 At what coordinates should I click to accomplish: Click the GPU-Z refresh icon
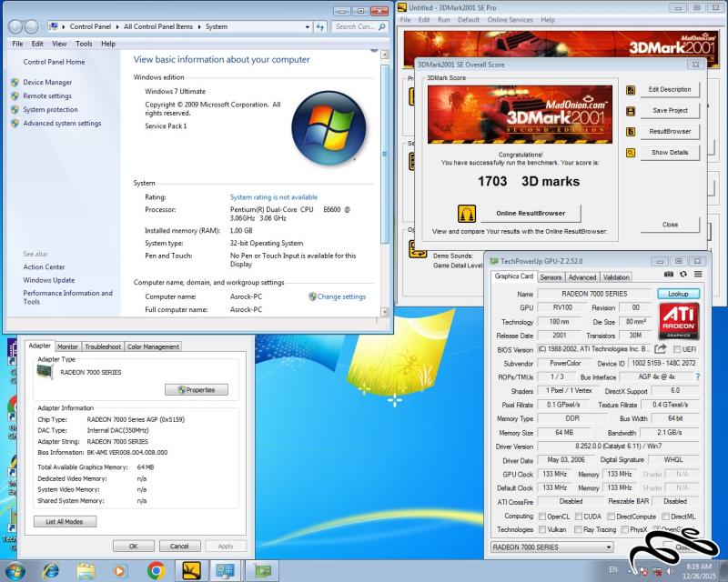(x=682, y=274)
